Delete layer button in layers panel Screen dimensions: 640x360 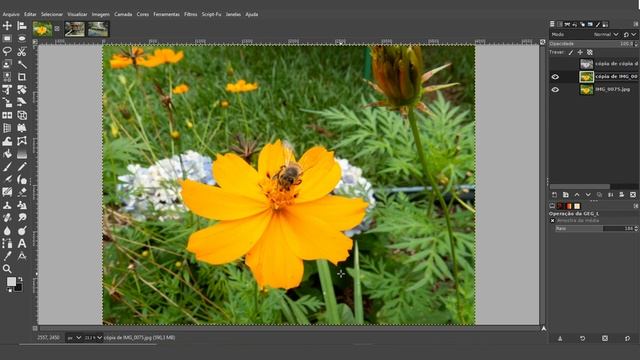tap(633, 195)
